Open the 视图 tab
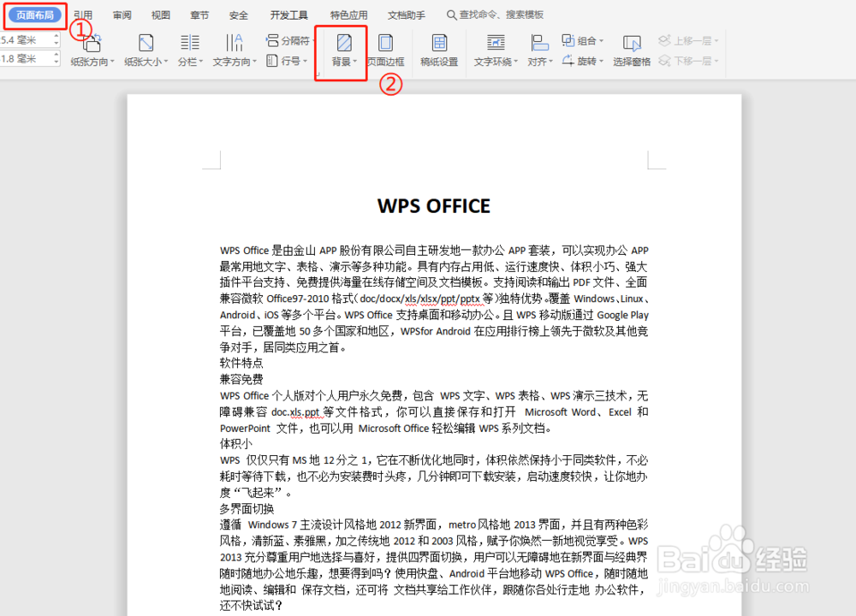Image resolution: width=856 pixels, height=616 pixels. pyautogui.click(x=161, y=15)
